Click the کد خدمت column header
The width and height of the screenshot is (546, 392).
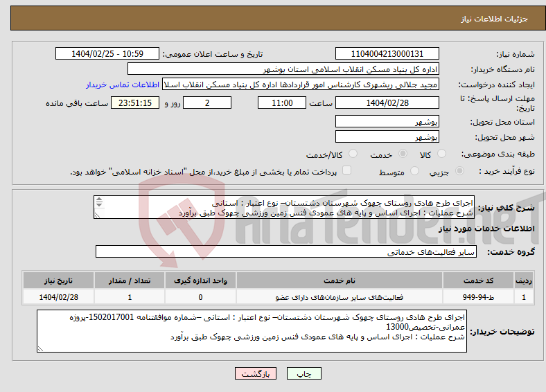point(479,280)
